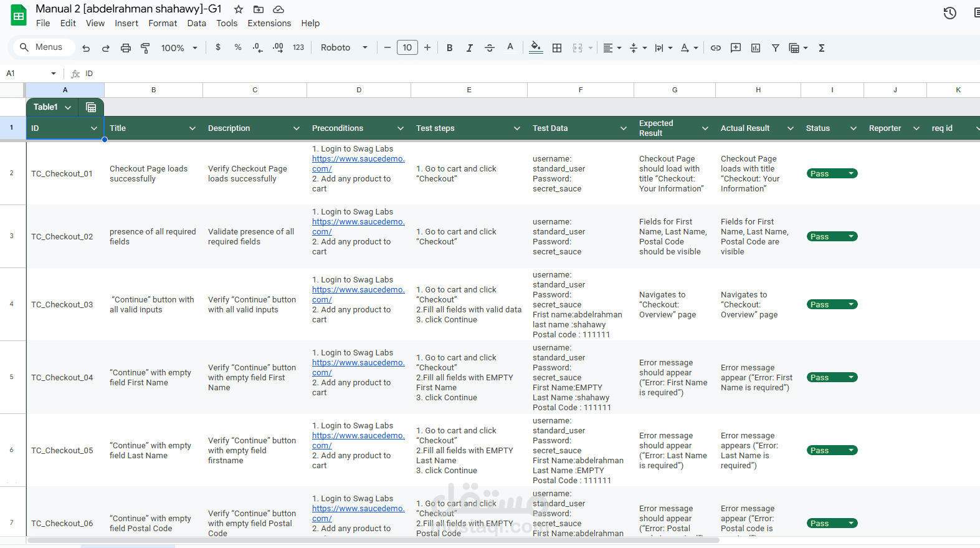Open the Insert menu

click(x=126, y=23)
